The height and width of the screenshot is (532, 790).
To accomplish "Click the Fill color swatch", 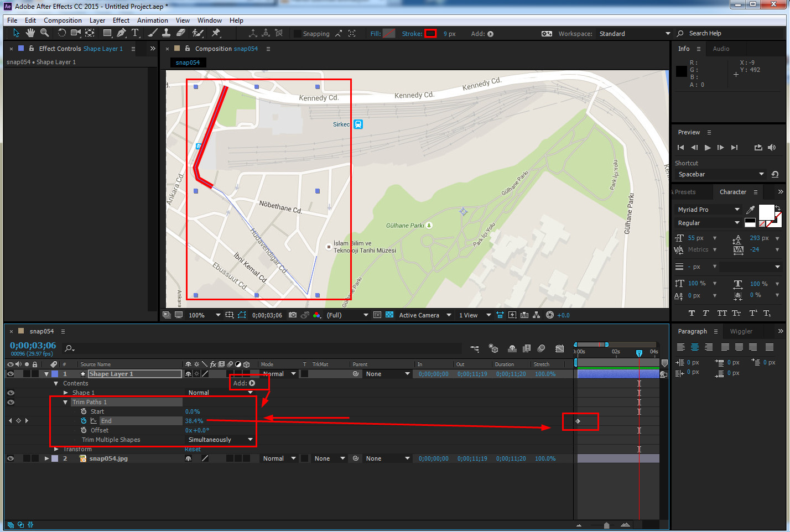I will (x=389, y=34).
